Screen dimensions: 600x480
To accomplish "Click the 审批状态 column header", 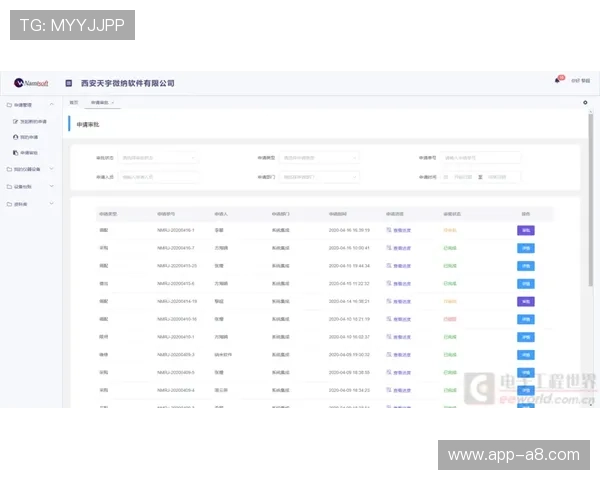I will (452, 214).
